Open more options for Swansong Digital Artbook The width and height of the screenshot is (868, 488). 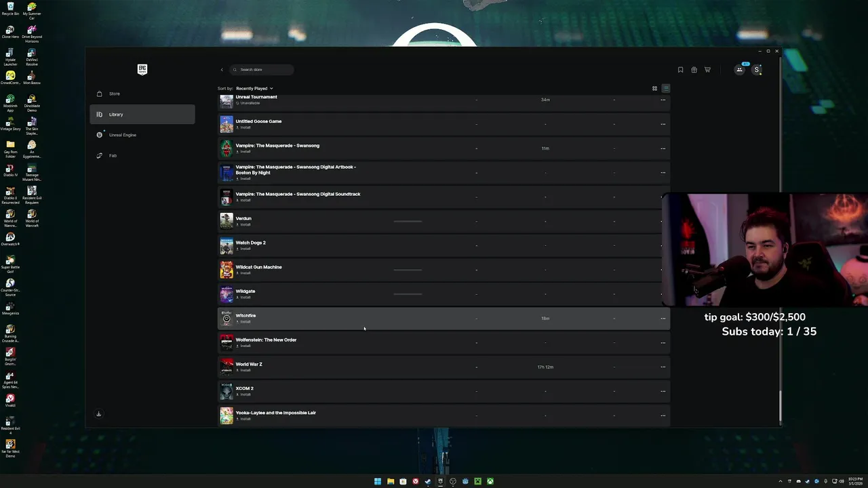663,172
